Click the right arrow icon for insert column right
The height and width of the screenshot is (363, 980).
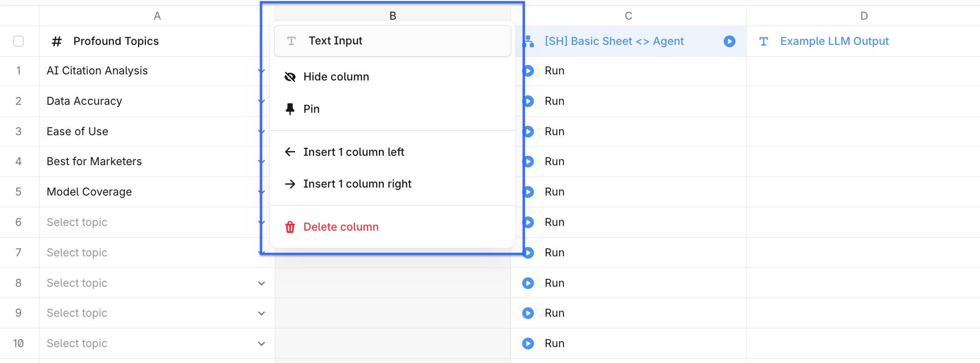pos(290,184)
